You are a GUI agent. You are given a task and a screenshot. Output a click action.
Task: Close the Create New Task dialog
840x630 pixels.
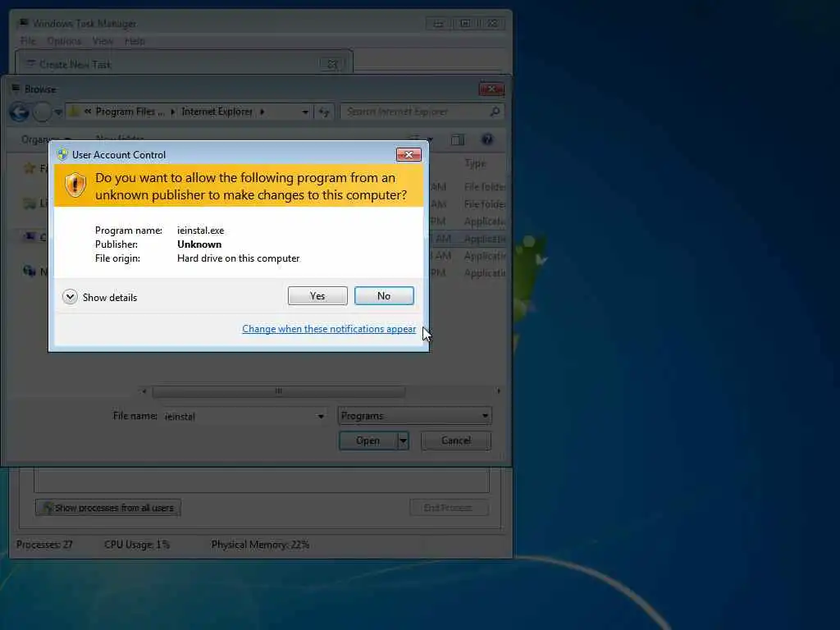(x=332, y=64)
